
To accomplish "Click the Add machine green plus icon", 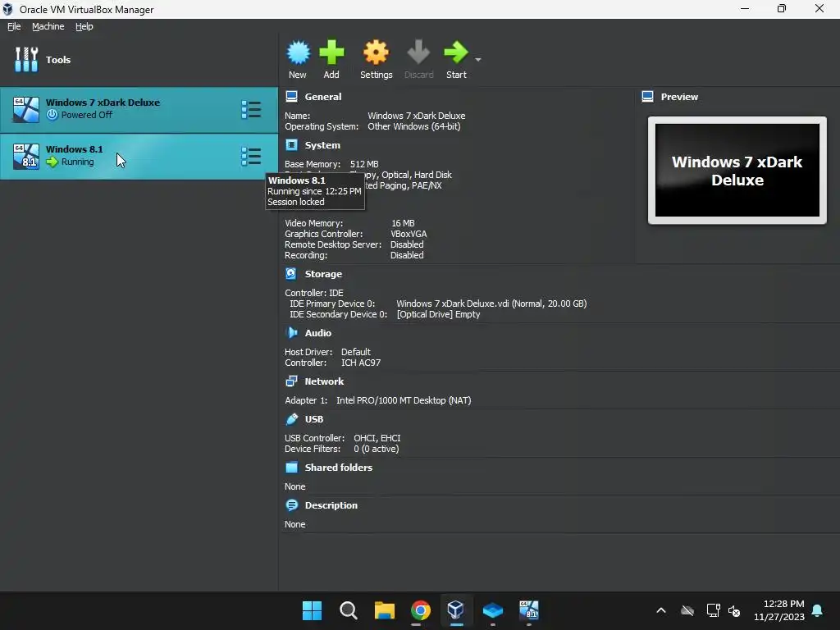I will [x=331, y=52].
